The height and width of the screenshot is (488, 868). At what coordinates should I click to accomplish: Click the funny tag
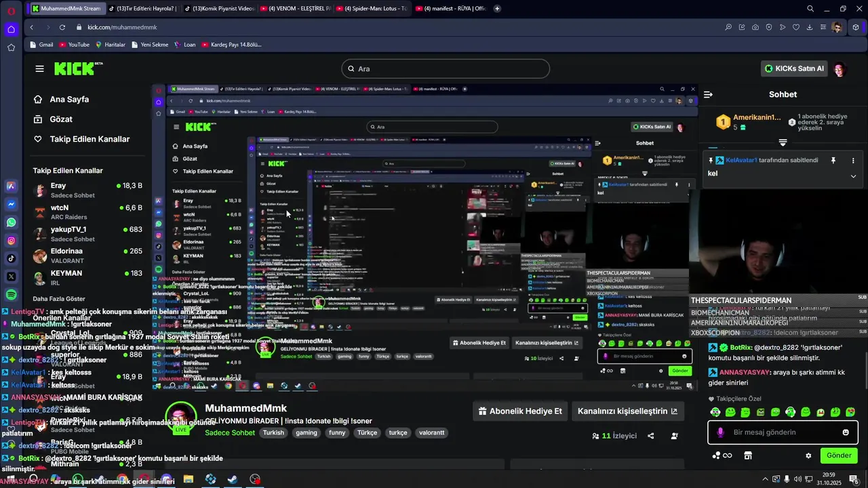[337, 432]
